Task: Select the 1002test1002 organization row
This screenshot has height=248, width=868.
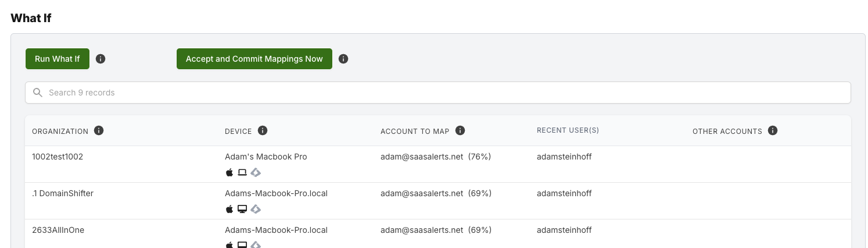Action: click(x=438, y=164)
